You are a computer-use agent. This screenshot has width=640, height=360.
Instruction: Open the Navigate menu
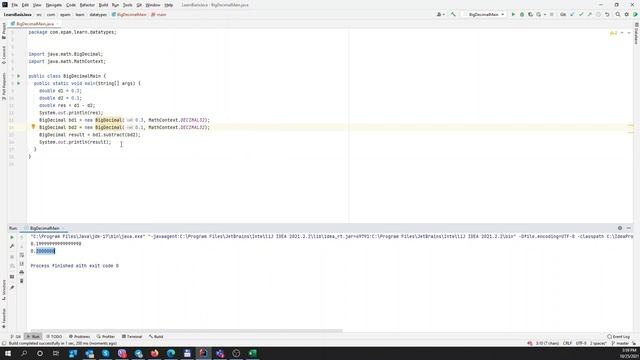pos(53,5)
